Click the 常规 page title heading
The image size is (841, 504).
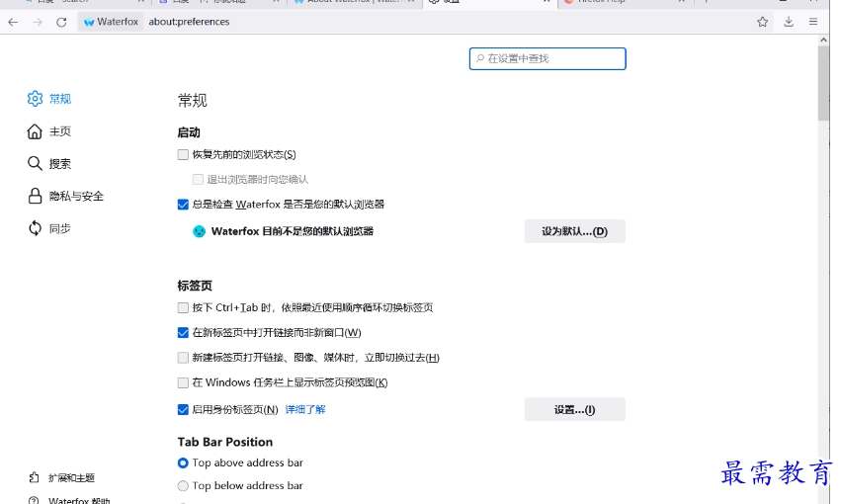click(x=192, y=100)
